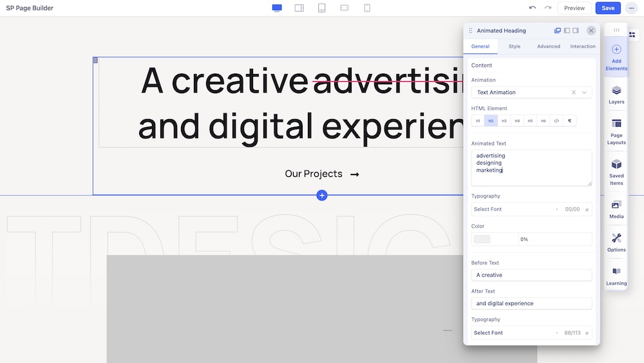
Task: Set HTML element to H3
Action: pos(504,121)
